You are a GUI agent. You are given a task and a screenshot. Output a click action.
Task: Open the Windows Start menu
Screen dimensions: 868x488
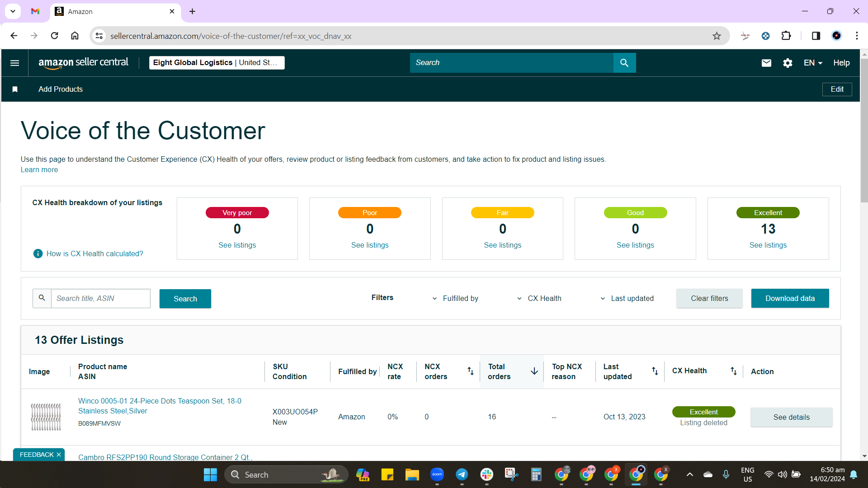(210, 474)
